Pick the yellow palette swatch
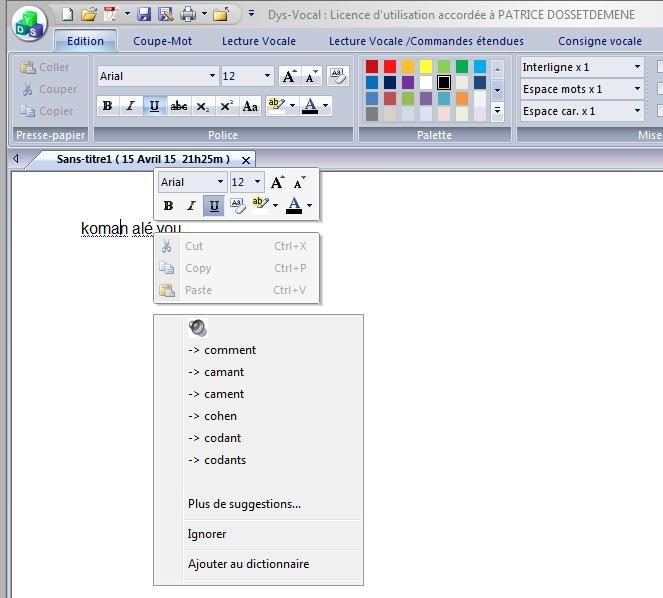Viewport: 663px width, 598px height. point(426,66)
